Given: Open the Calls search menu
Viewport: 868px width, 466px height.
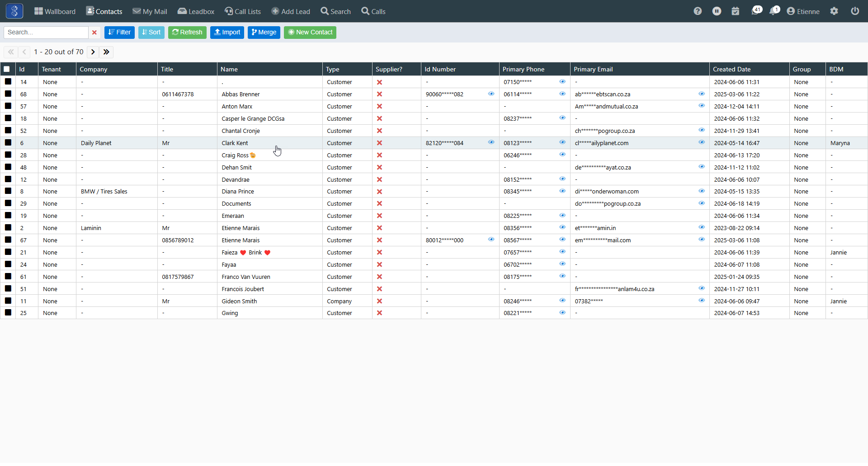Looking at the screenshot, I should (373, 11).
